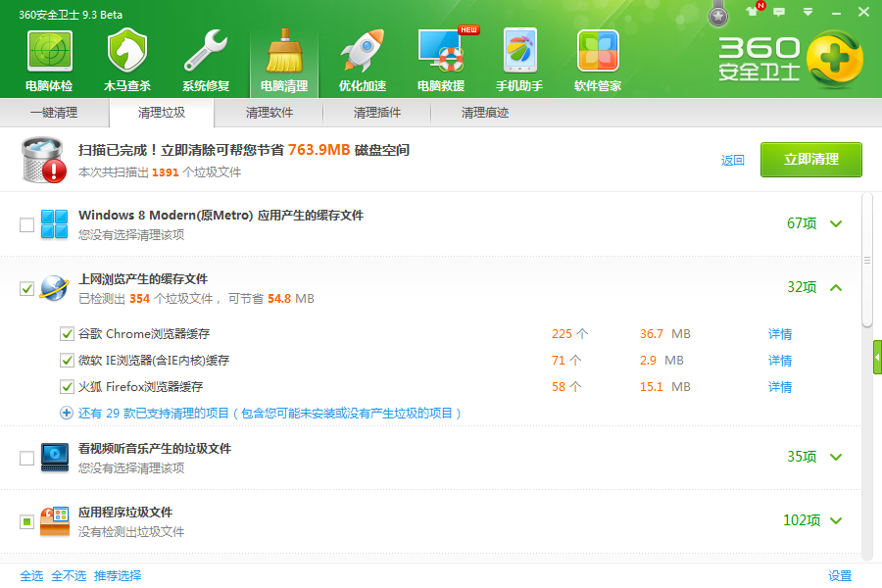Open 电脑体检 radar icon
882x588 pixels.
coord(50,51)
